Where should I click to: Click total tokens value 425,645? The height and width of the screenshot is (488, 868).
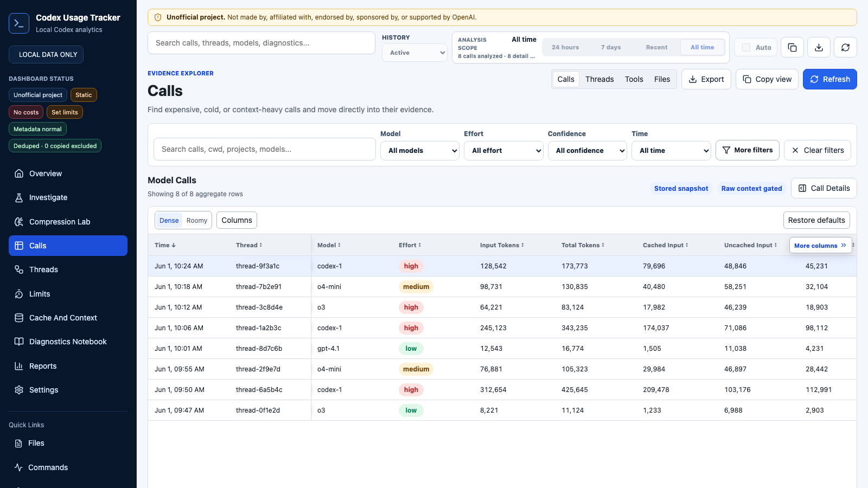(x=575, y=390)
